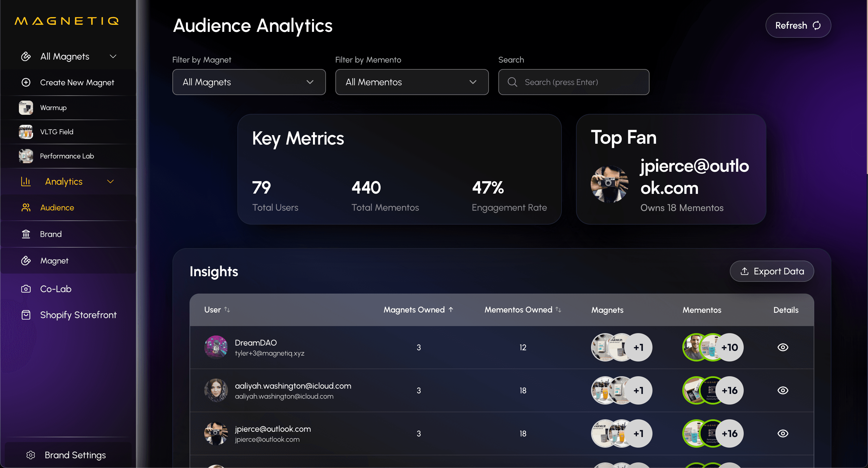View details eye icon for aaliyah.washington

[x=783, y=391]
